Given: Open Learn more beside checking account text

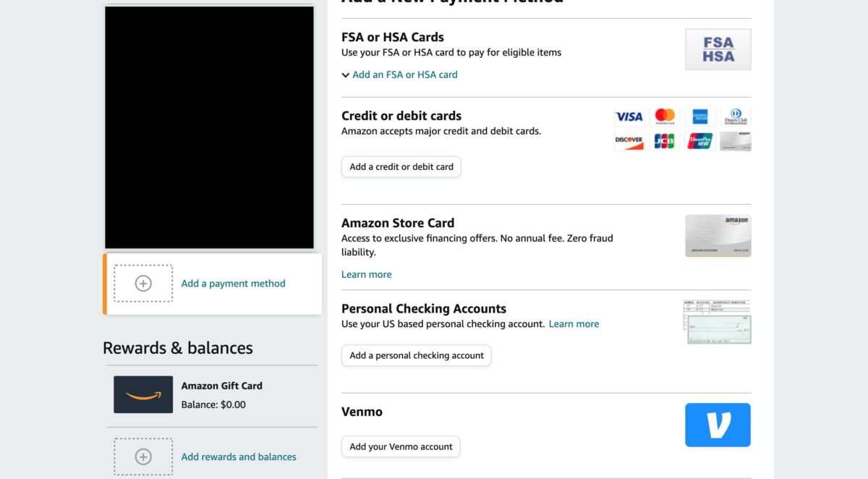Looking at the screenshot, I should tap(574, 324).
